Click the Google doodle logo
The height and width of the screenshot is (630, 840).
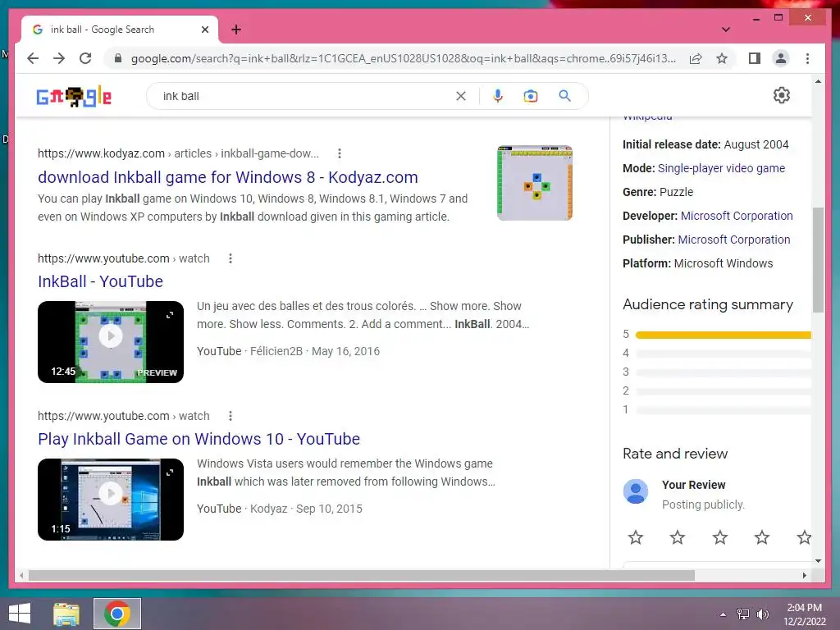(x=74, y=97)
